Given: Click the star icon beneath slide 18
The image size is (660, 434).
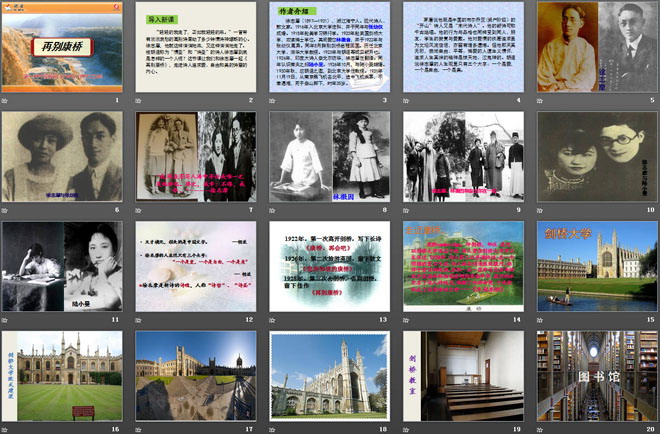Looking at the screenshot, I should coord(274,429).
